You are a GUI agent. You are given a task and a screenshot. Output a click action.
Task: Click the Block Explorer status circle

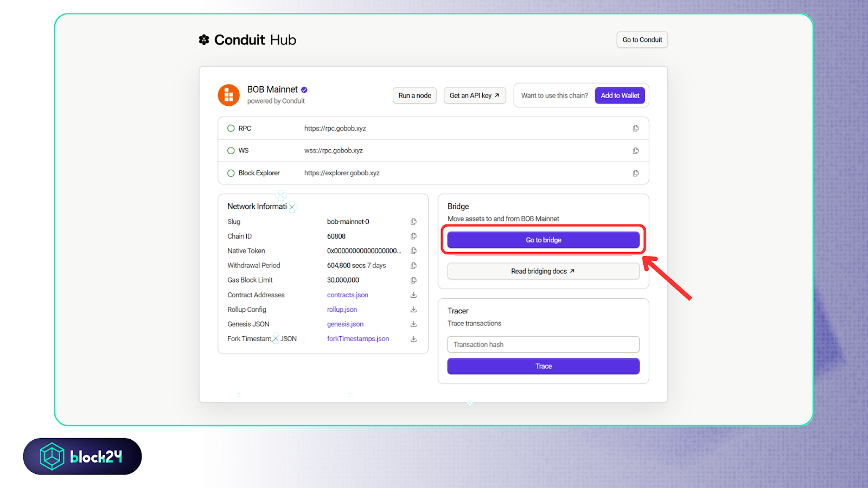[x=231, y=173]
